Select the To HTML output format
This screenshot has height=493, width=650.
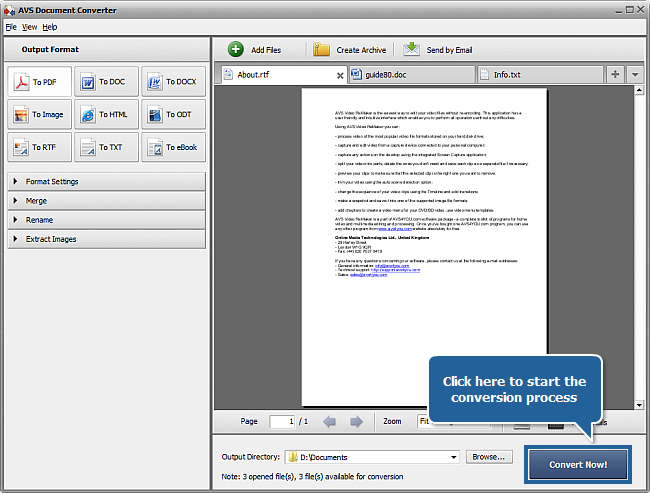click(106, 114)
